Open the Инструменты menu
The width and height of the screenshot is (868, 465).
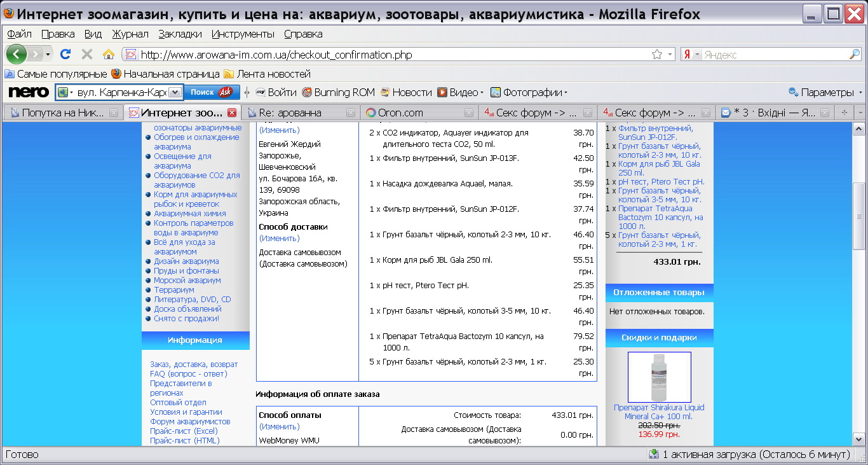pos(243,34)
